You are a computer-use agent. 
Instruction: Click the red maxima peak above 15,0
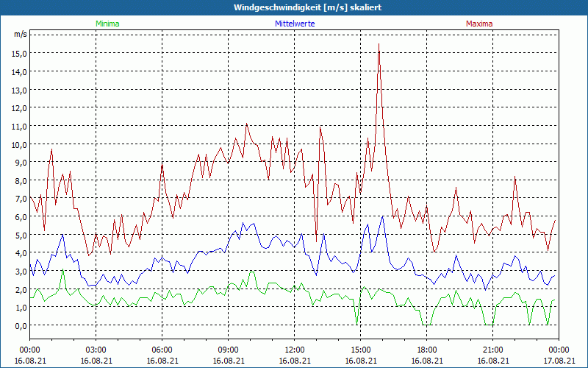pyautogui.click(x=379, y=44)
